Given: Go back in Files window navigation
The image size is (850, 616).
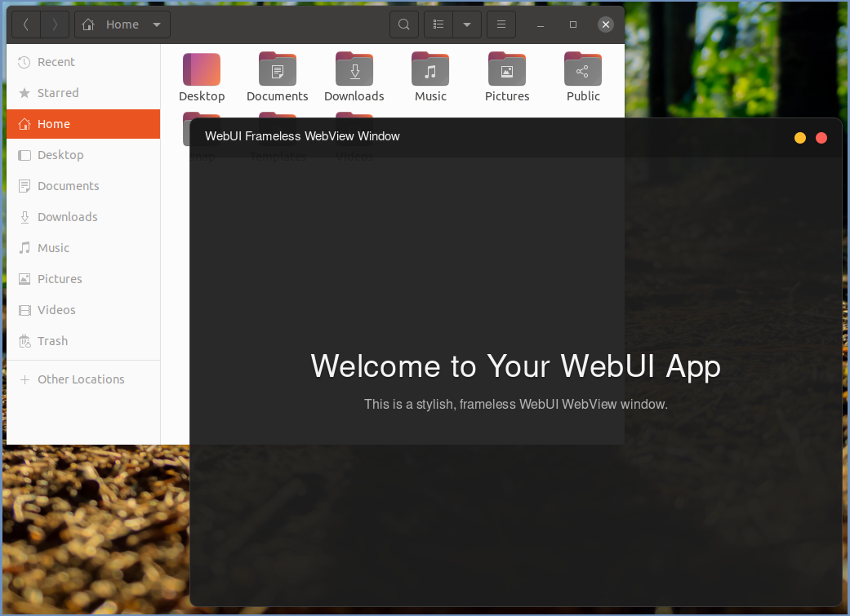Looking at the screenshot, I should point(26,24).
